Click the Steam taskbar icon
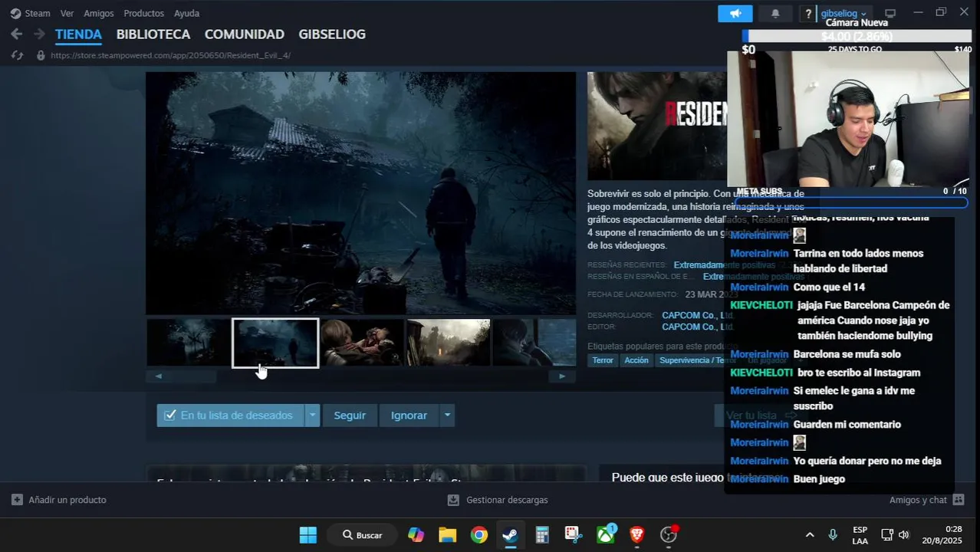This screenshot has width=980, height=552. [x=510, y=535]
